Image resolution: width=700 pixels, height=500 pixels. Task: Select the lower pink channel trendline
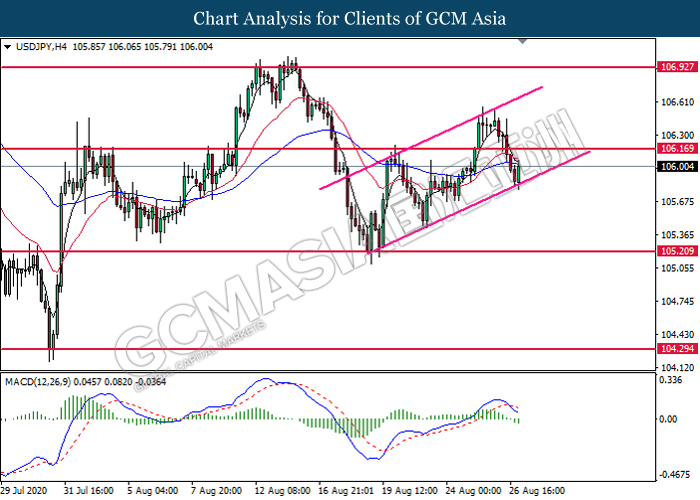point(479,202)
